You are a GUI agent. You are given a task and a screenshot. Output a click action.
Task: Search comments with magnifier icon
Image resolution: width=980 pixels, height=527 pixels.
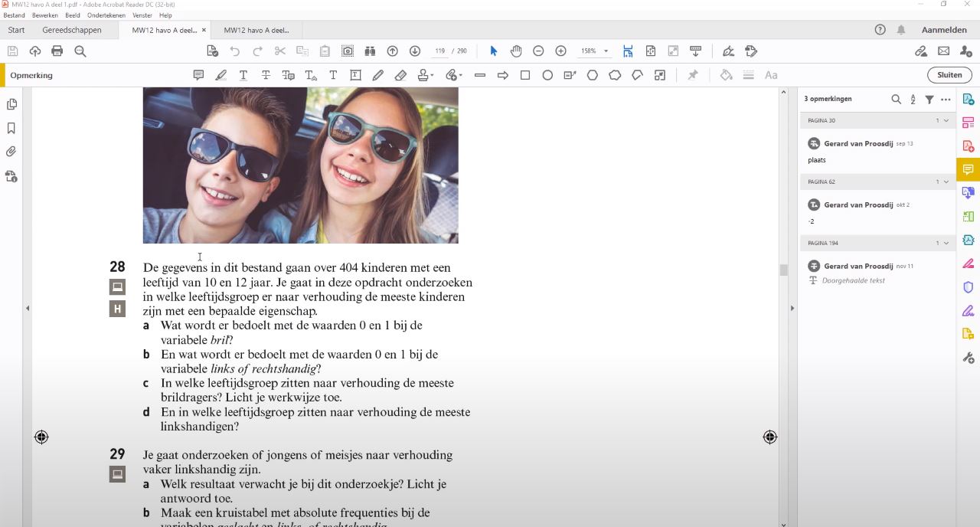897,99
